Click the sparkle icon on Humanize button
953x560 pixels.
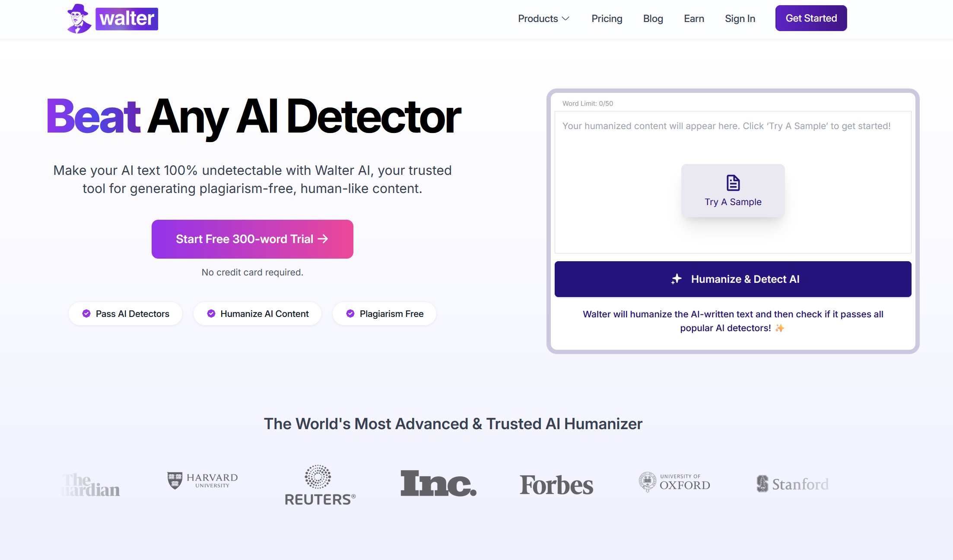(676, 278)
